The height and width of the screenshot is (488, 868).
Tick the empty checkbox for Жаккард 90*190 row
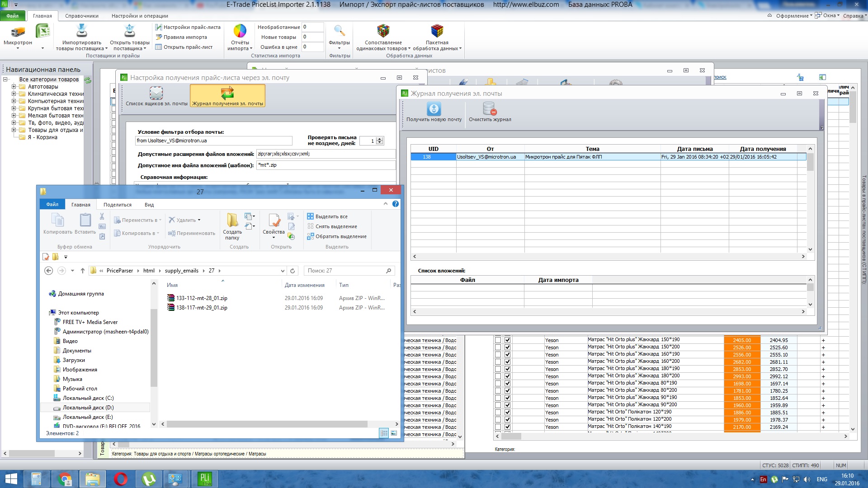(498, 398)
